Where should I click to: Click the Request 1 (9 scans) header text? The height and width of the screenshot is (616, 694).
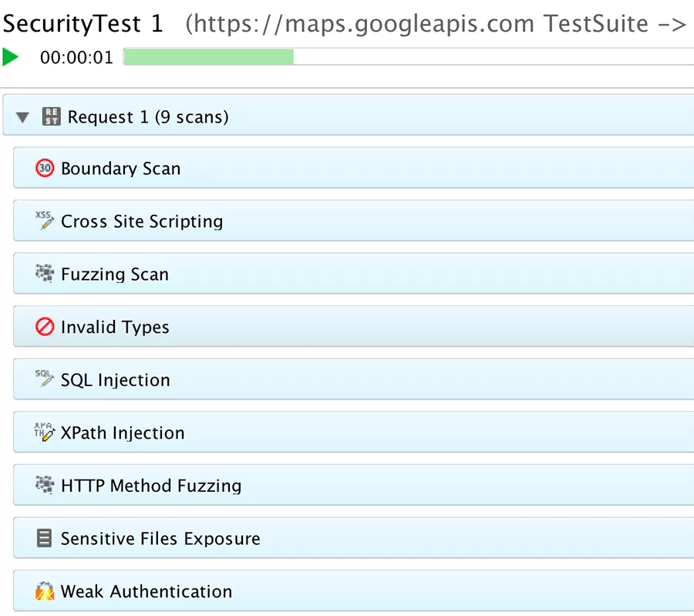tap(148, 117)
